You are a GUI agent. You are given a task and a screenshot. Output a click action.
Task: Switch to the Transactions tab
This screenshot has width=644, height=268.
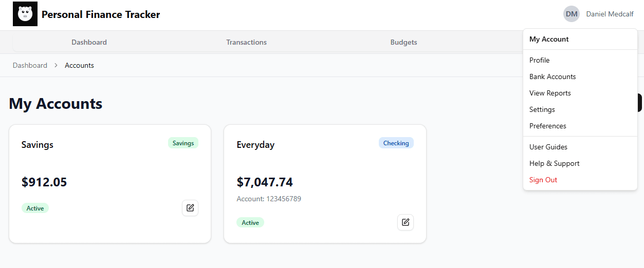(x=246, y=42)
